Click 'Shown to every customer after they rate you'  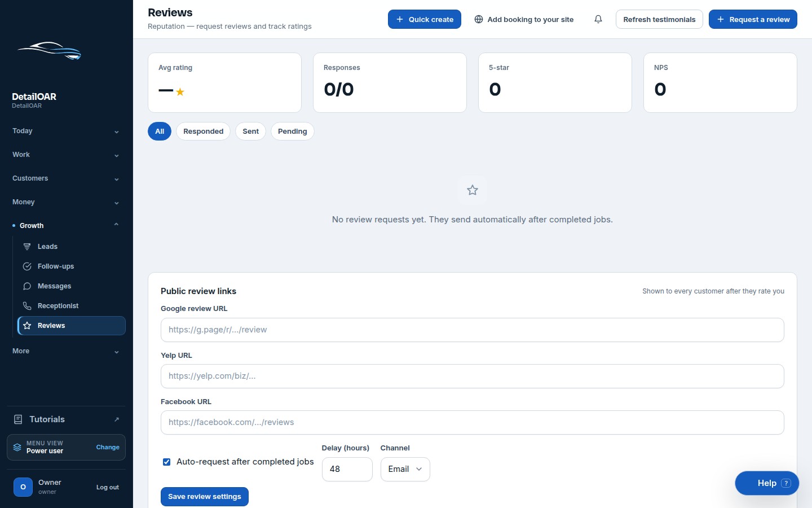click(x=713, y=291)
